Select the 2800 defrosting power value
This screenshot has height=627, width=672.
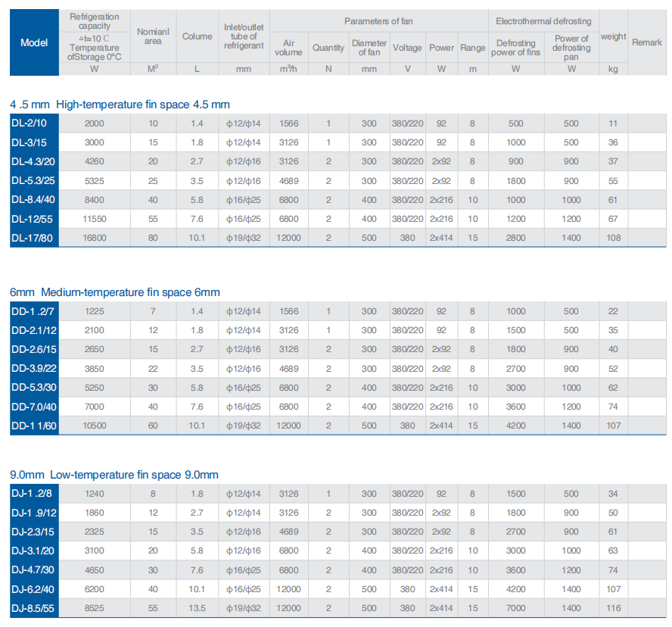(515, 238)
